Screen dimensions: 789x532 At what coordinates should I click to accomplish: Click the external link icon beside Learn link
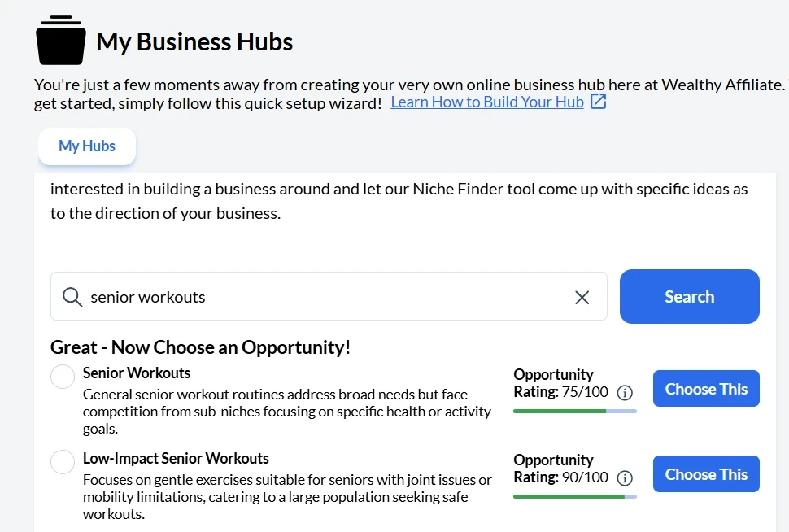598,102
